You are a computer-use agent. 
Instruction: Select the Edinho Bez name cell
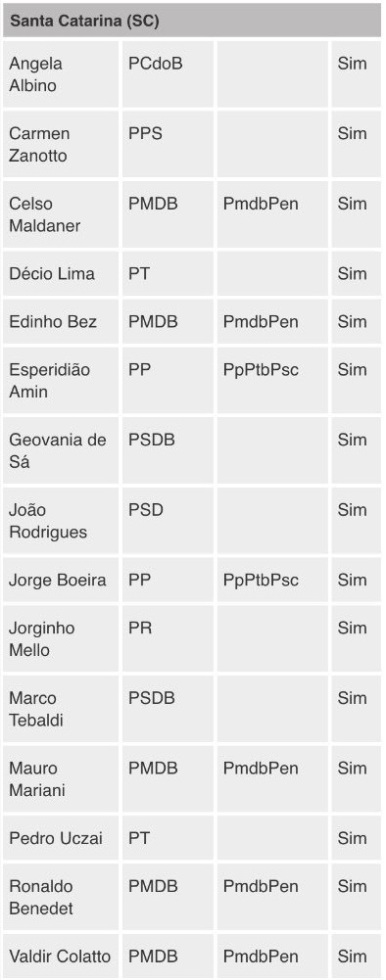61,321
